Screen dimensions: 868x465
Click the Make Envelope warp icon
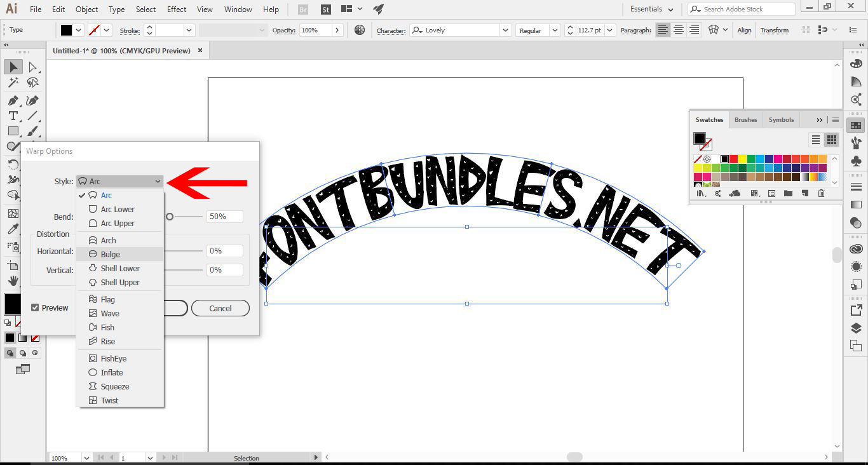tap(714, 30)
